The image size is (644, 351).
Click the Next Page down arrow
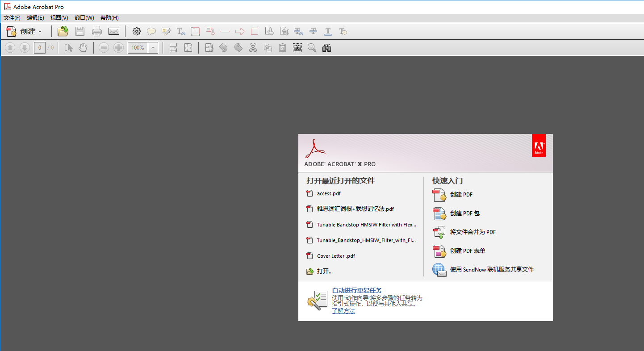click(x=25, y=48)
